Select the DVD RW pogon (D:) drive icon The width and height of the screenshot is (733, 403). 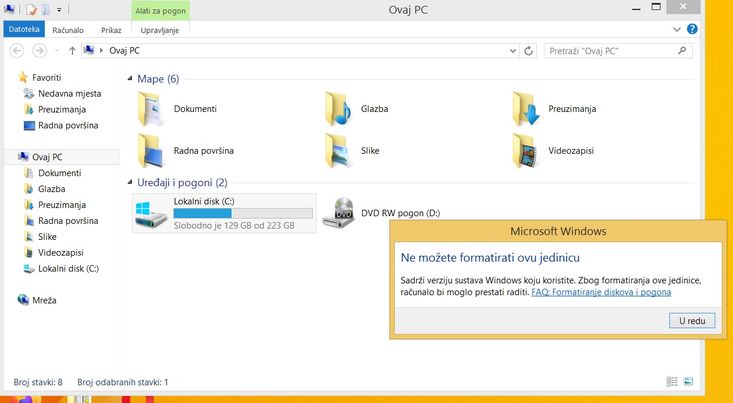(x=338, y=213)
